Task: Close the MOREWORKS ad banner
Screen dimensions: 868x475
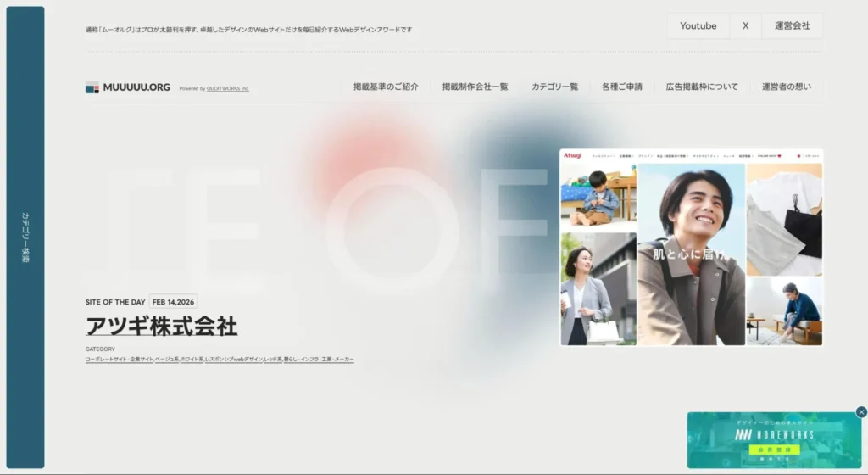Action: click(x=861, y=412)
